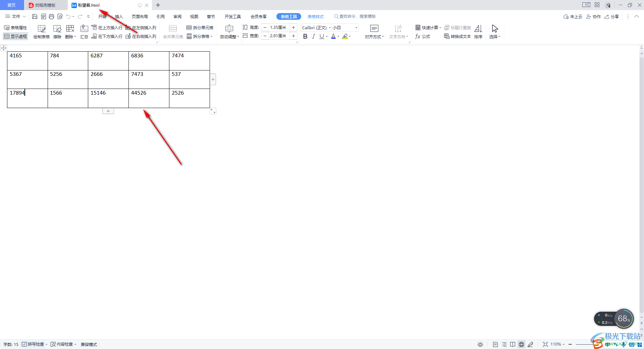Switch to outline view mode icon
The height and width of the screenshot is (349, 644).
[504, 344]
